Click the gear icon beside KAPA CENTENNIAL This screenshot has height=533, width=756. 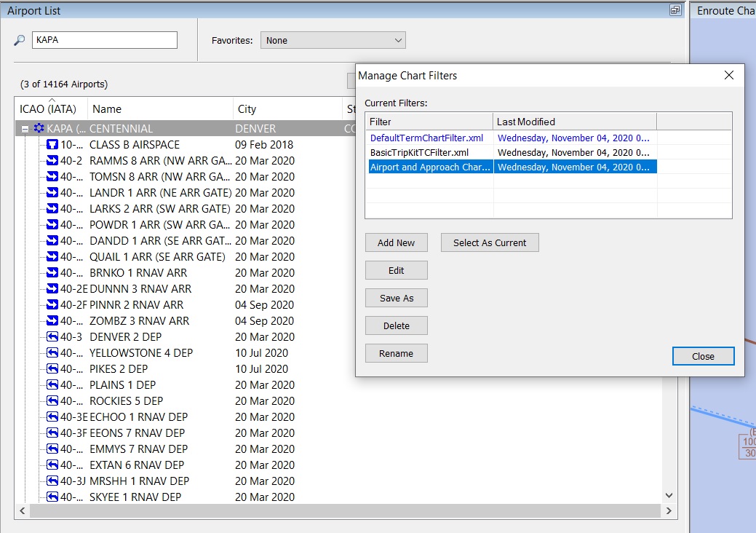click(39, 127)
